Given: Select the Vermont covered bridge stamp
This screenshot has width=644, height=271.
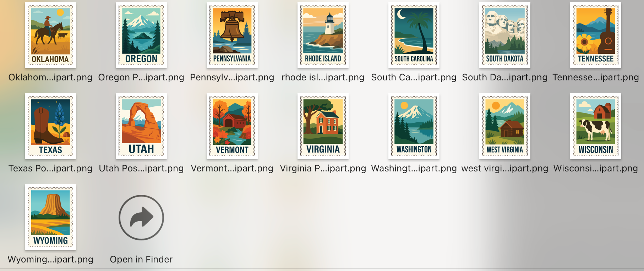Looking at the screenshot, I should click(232, 126).
